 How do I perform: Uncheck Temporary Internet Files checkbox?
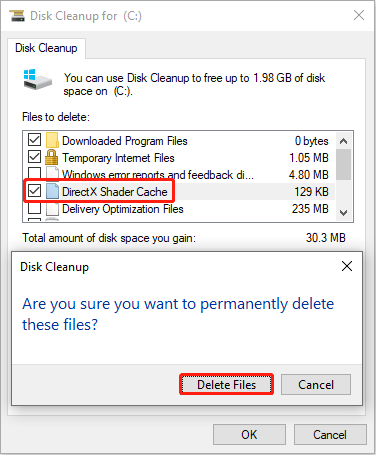pyautogui.click(x=34, y=156)
